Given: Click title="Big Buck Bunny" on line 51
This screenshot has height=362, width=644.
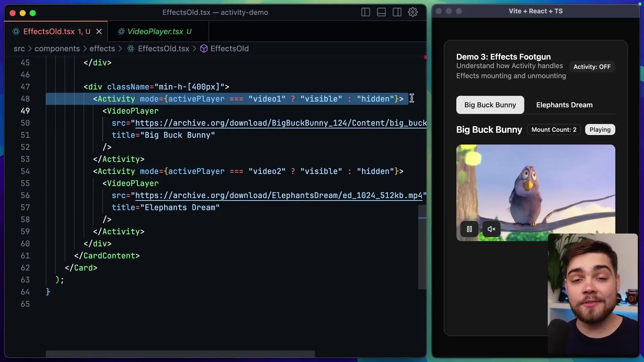Looking at the screenshot, I should click(x=163, y=135).
